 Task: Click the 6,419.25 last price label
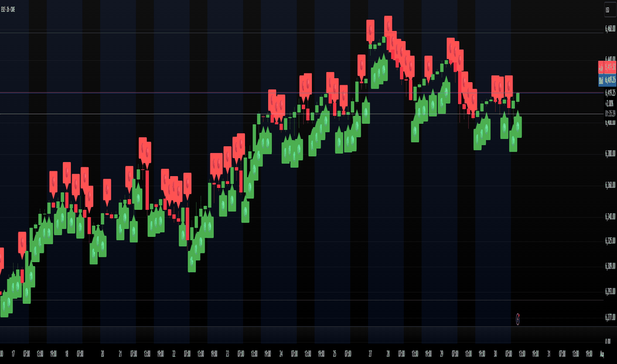610,93
